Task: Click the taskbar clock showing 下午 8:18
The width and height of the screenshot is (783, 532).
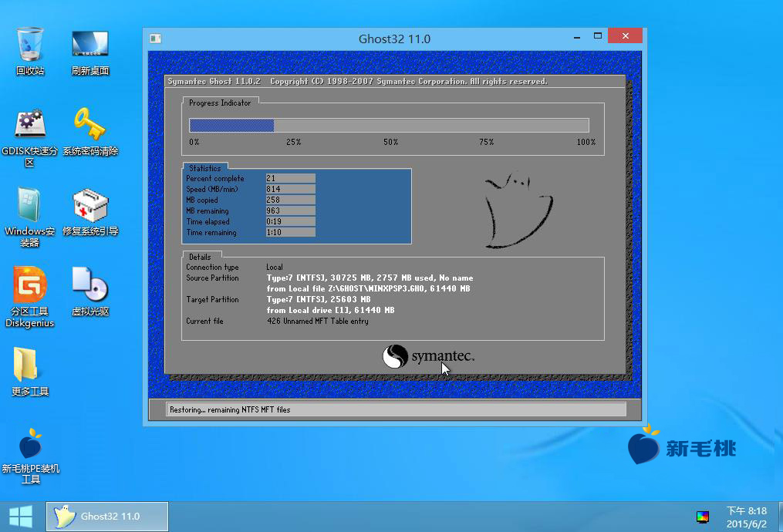Action: pyautogui.click(x=746, y=517)
